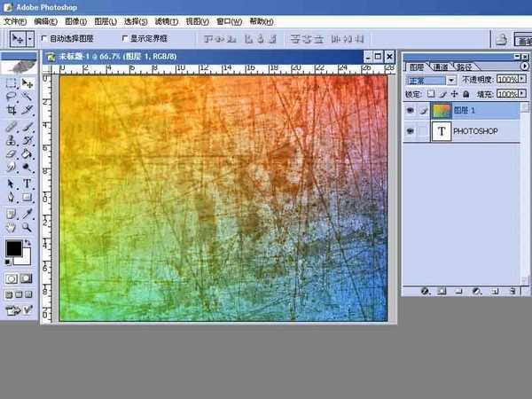Select the Horizontal Type tool
Screen dimensions: 532x399
[27, 184]
